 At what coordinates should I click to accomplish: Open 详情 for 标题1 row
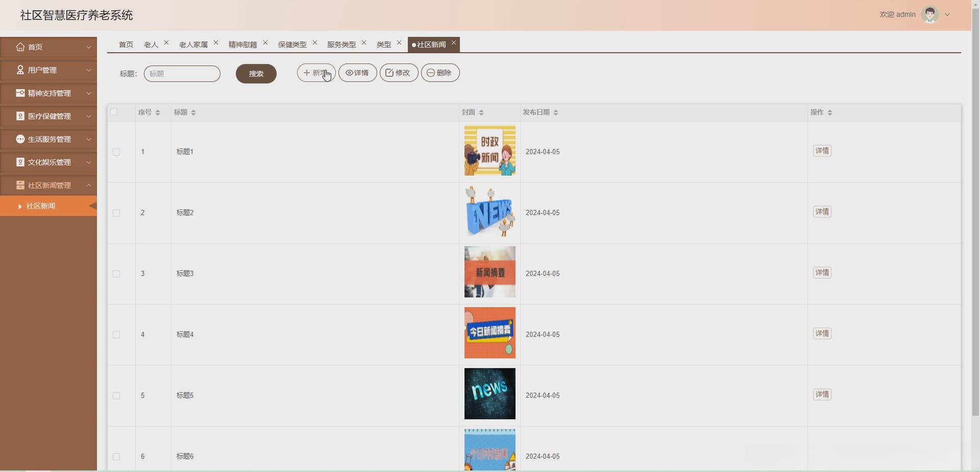pos(822,151)
